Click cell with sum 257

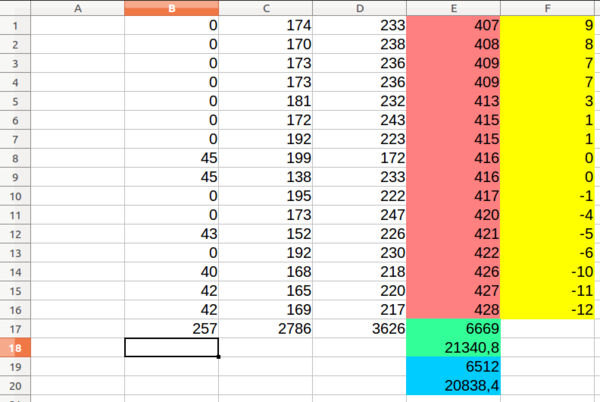[171, 329]
